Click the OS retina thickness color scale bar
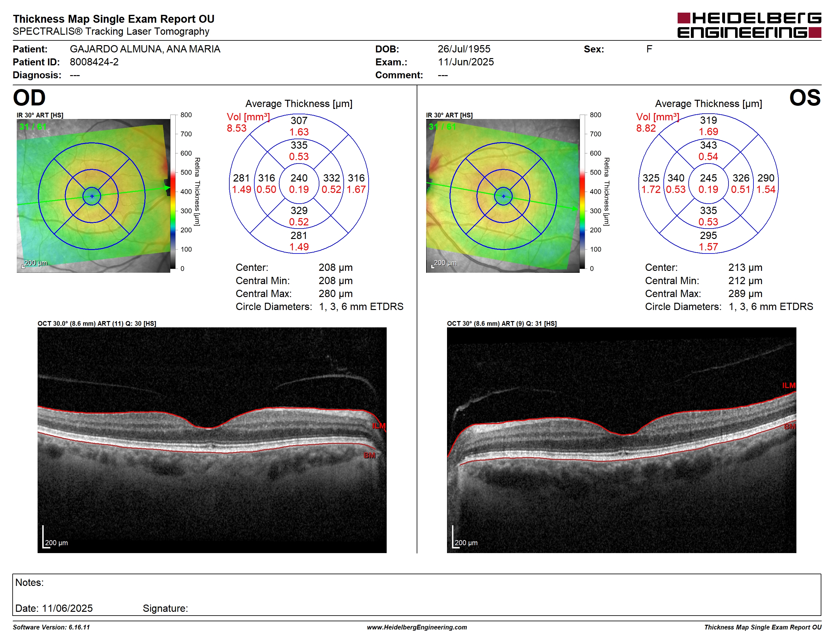 pyautogui.click(x=582, y=192)
